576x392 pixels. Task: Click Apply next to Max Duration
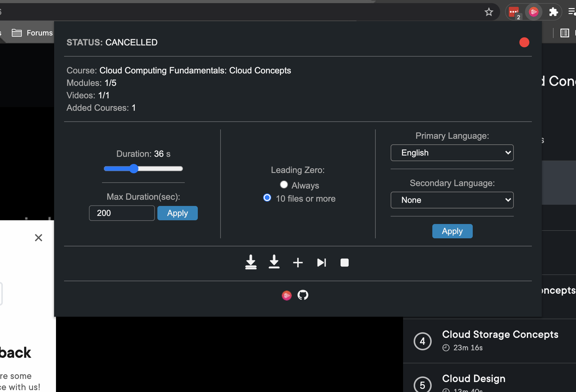(x=178, y=213)
